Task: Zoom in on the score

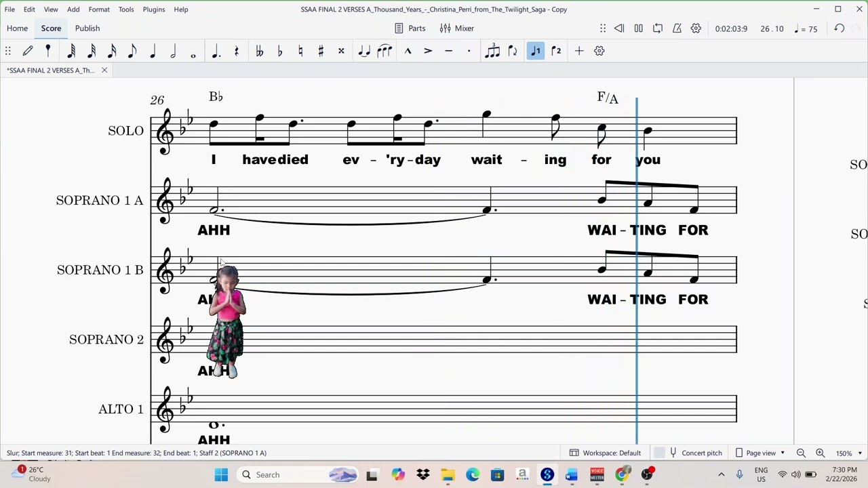Action: 820,453
